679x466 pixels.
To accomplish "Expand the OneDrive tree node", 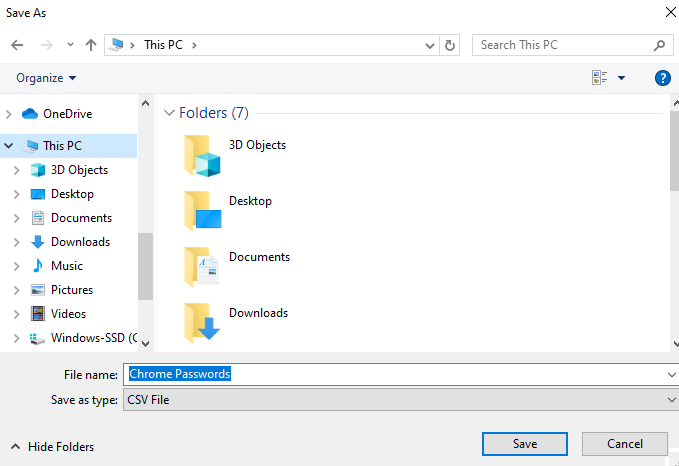I will pos(9,114).
